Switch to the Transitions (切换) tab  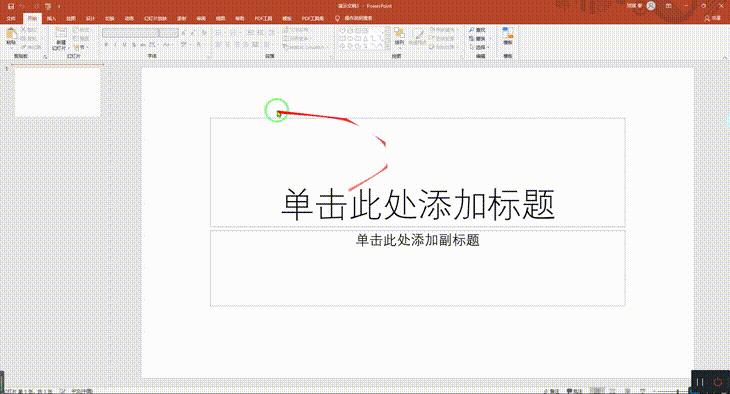click(x=110, y=18)
